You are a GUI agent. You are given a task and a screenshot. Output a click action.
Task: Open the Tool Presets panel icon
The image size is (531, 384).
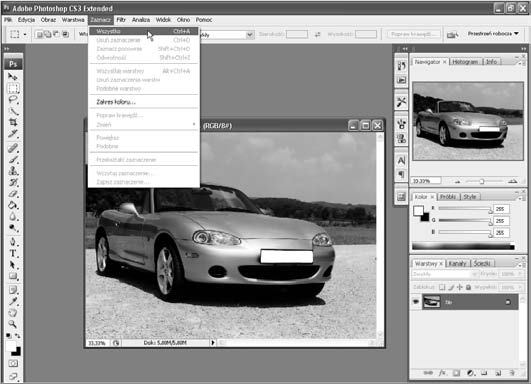tap(402, 102)
